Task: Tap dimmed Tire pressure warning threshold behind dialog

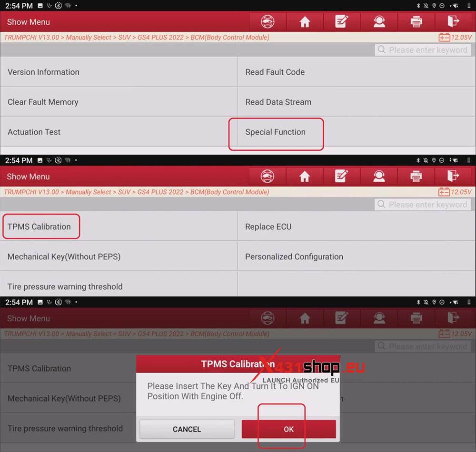Action: click(68, 428)
